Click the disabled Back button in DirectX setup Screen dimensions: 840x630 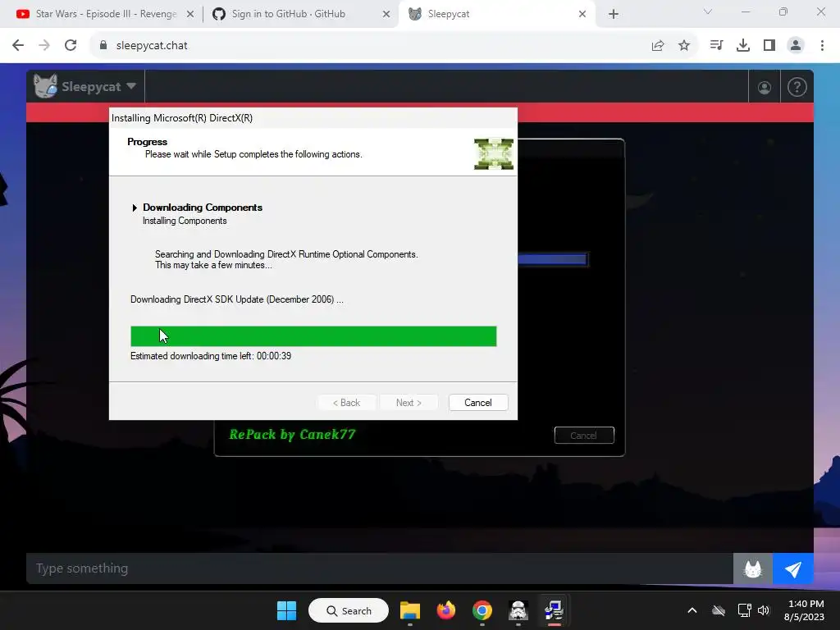[x=347, y=403]
